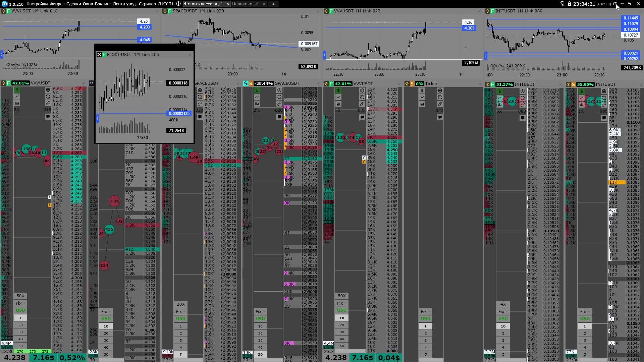Image resolution: width=644 pixels, height=362 pixels.
Task: Toggle USD currency button in Ticker panel
Action: [x=425, y=319]
